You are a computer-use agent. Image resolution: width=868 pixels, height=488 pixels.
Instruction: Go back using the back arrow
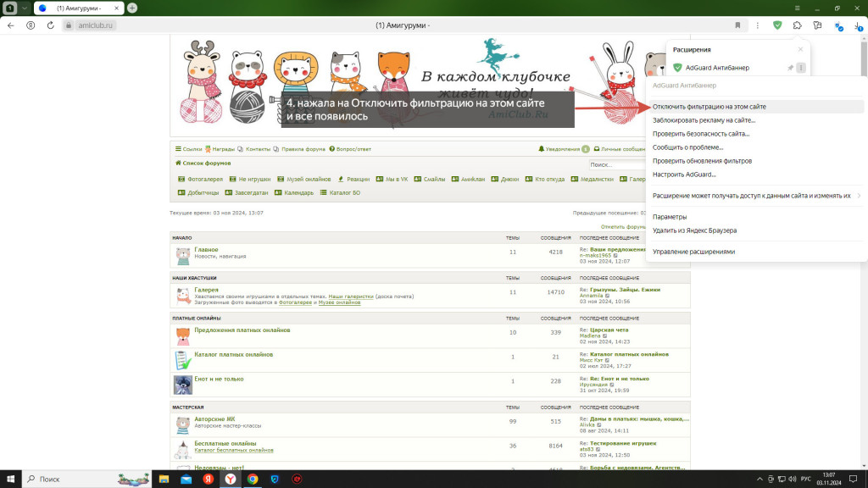[x=10, y=25]
